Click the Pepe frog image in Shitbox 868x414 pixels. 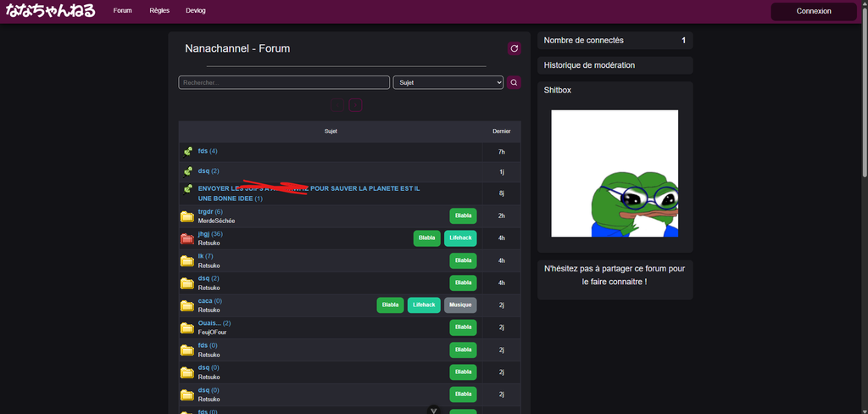coord(615,174)
